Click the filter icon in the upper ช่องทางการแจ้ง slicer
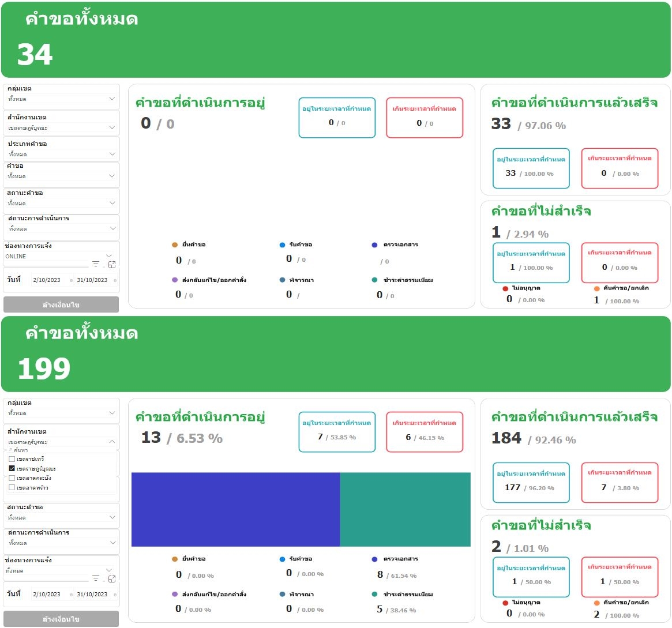 pyautogui.click(x=96, y=264)
